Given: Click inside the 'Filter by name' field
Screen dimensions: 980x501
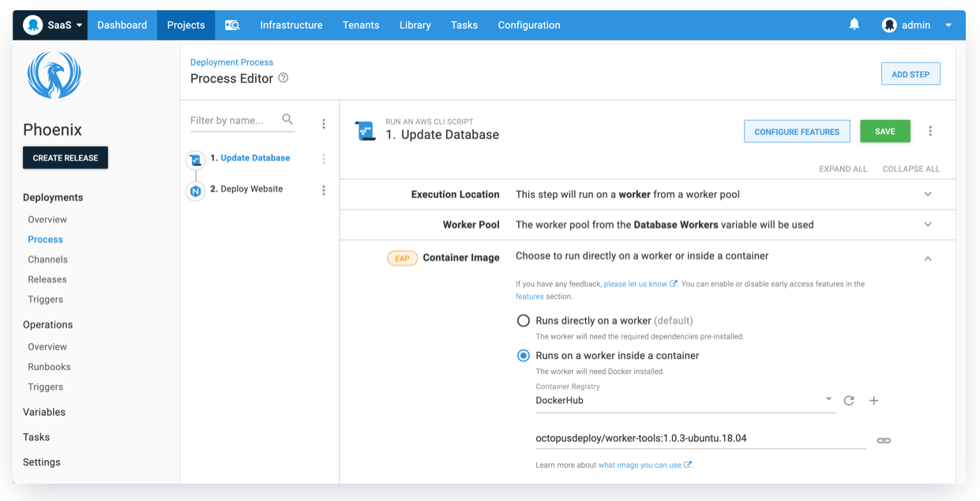Looking at the screenshot, I should point(229,120).
